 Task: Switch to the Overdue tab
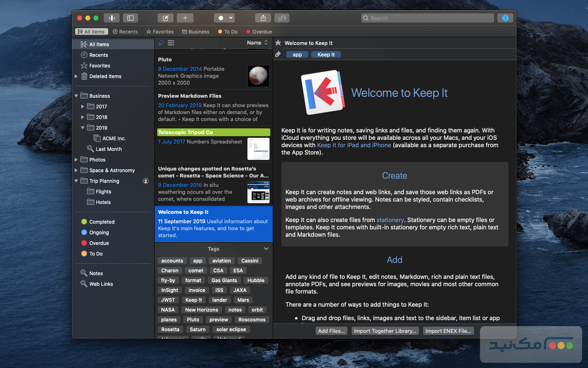[259, 31]
